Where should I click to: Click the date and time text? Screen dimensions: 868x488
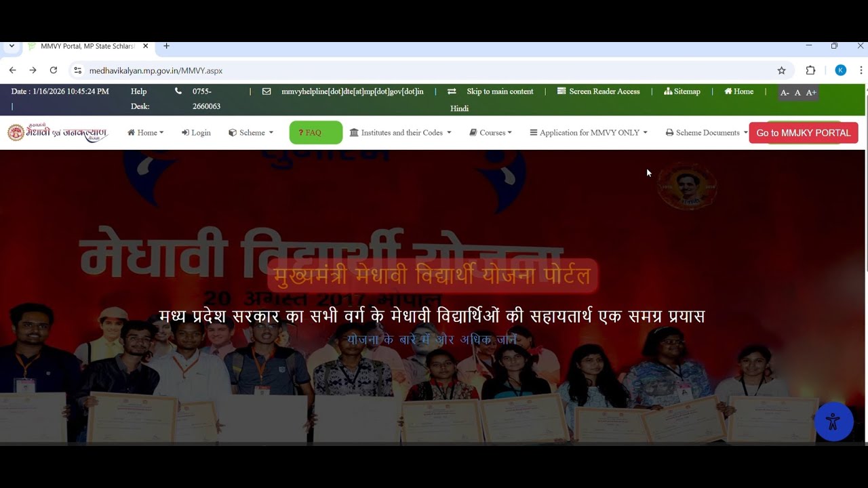point(60,91)
